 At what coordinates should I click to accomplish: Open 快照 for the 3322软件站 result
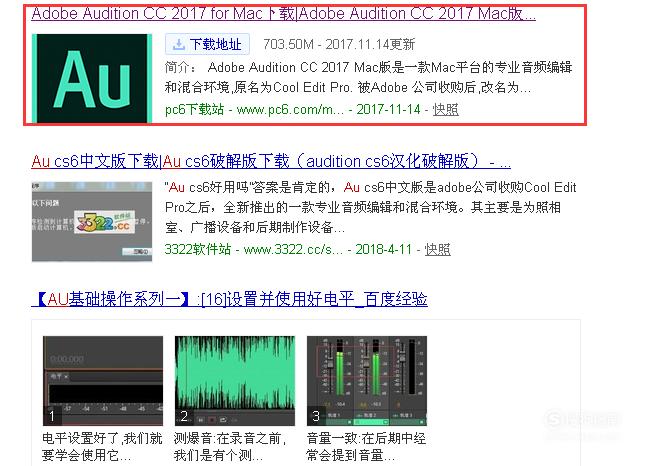point(437,249)
